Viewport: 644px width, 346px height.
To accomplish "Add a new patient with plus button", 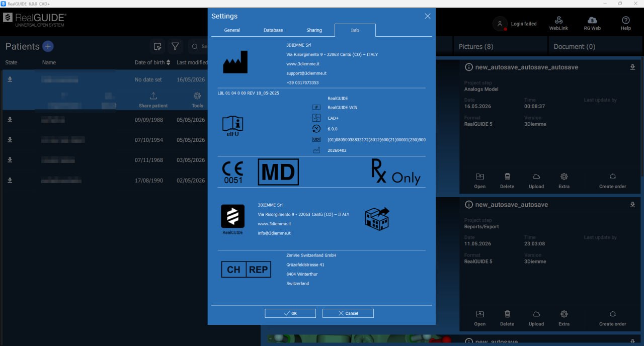I will (48, 46).
